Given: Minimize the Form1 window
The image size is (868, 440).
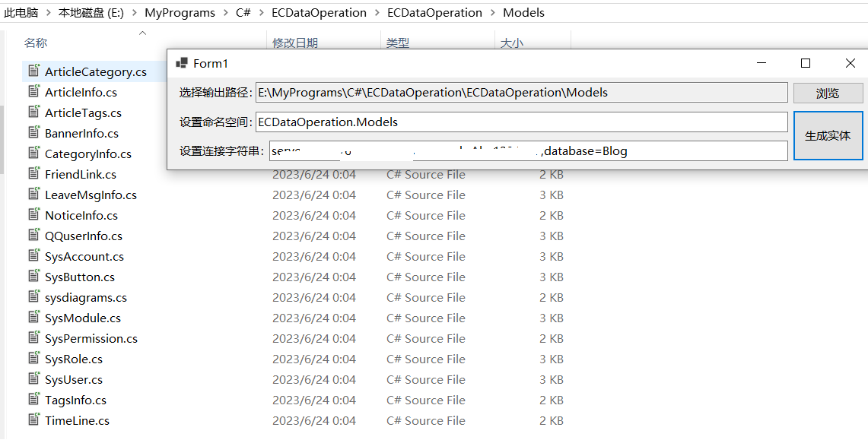Looking at the screenshot, I should tap(761, 63).
